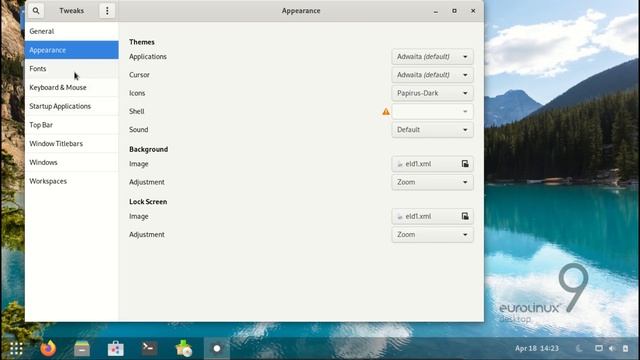Choose Lock Screen image file eld1.xml
The height and width of the screenshot is (360, 640).
pyautogui.click(x=432, y=216)
